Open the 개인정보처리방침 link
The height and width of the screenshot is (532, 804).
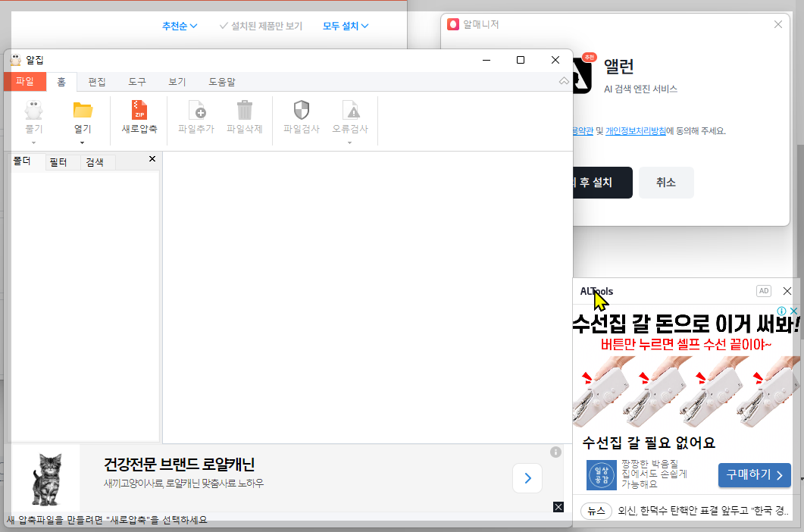tap(636, 131)
